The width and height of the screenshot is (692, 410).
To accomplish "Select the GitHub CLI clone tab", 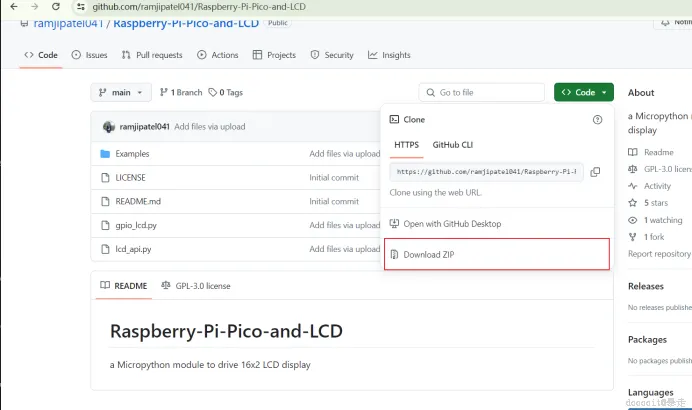I will click(452, 145).
